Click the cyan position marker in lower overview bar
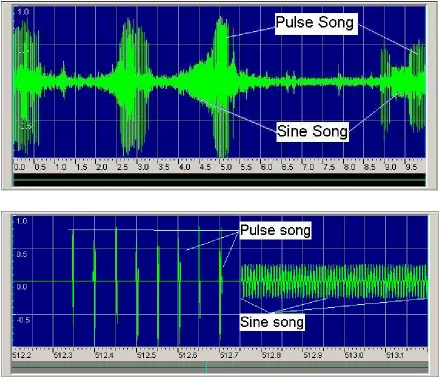This screenshot has height=381, width=441. click(206, 368)
